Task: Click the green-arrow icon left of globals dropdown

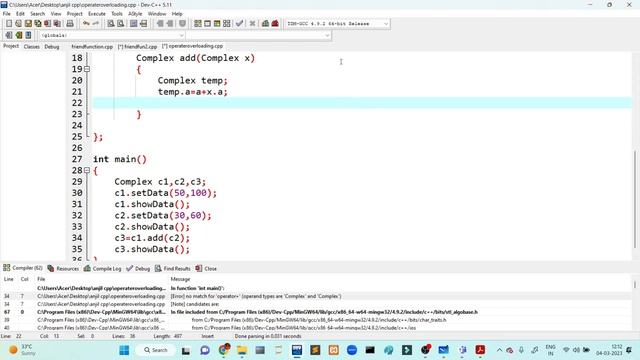Action: [x=18, y=35]
